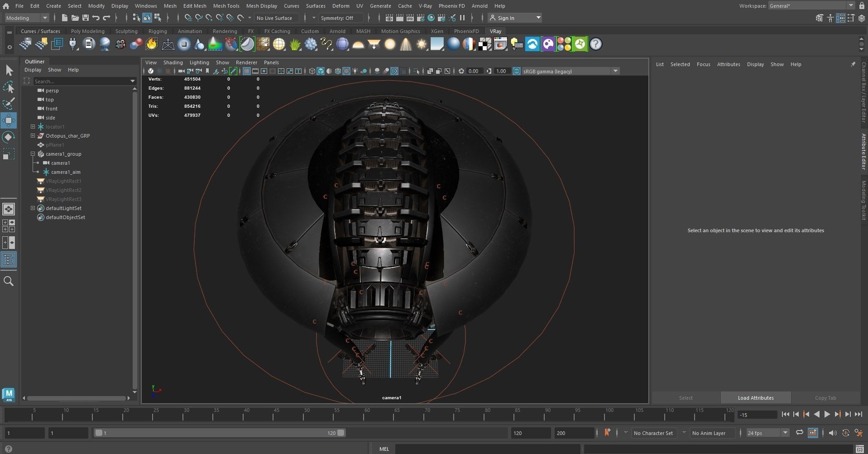Image resolution: width=868 pixels, height=454 pixels.
Task: Open the Mesh Tools menu
Action: click(x=226, y=6)
